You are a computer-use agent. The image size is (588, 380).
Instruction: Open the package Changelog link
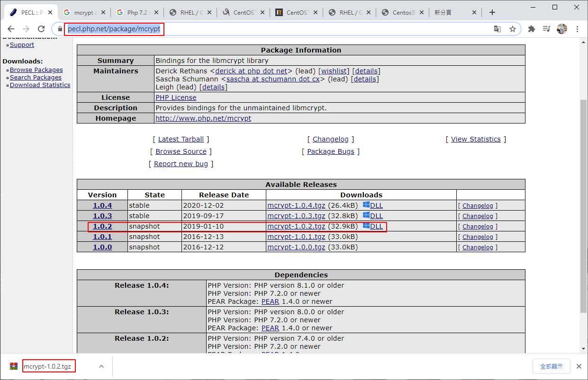(330, 139)
